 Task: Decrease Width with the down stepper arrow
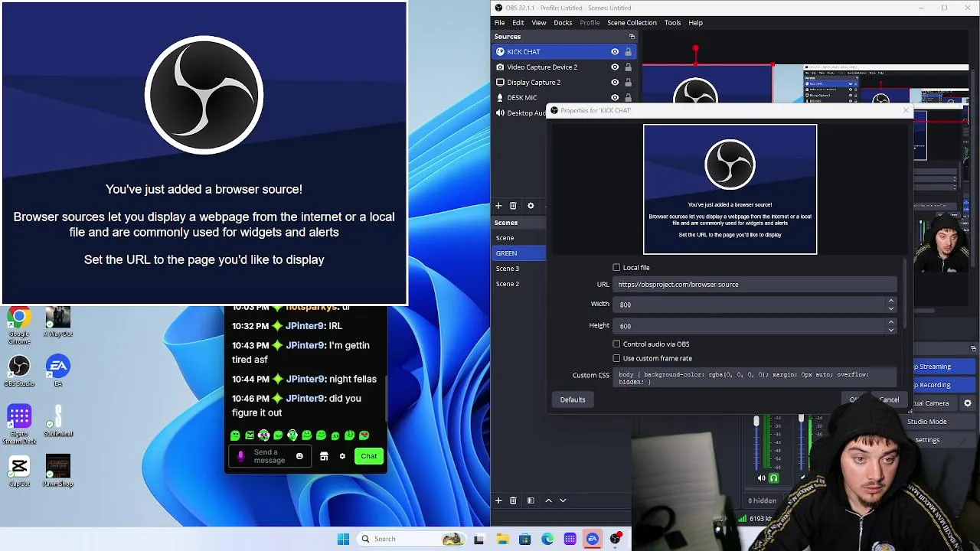pyautogui.click(x=891, y=308)
